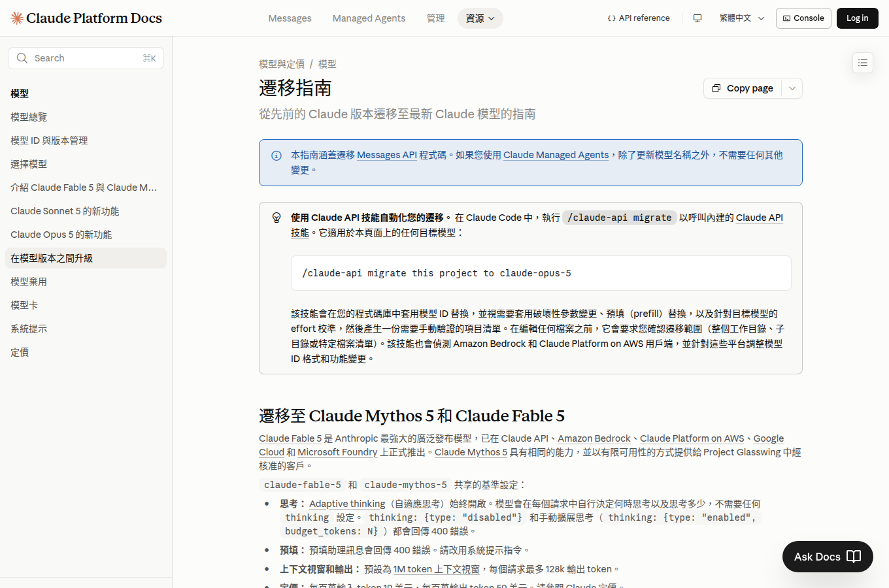
Task: Click the /claude-api migrate code block
Action: pyautogui.click(x=541, y=273)
